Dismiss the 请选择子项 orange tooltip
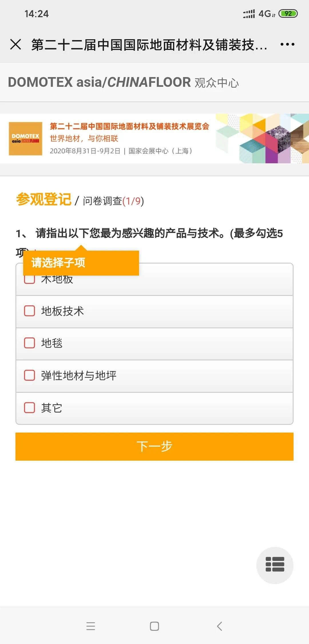 pyautogui.click(x=81, y=263)
